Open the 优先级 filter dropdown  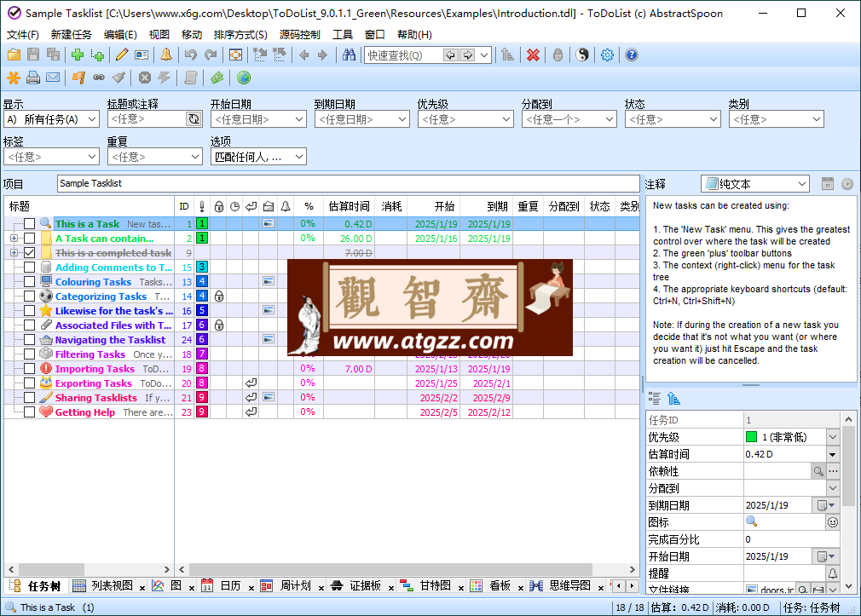point(465,119)
